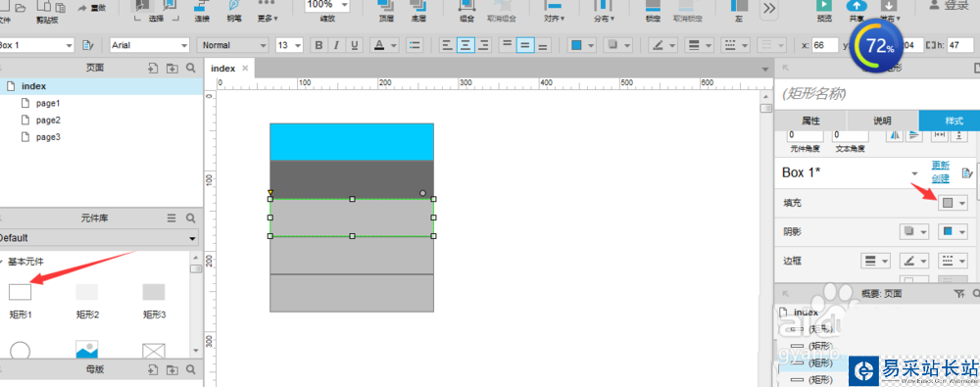
Task: Click the 登录 login button
Action: (955, 6)
